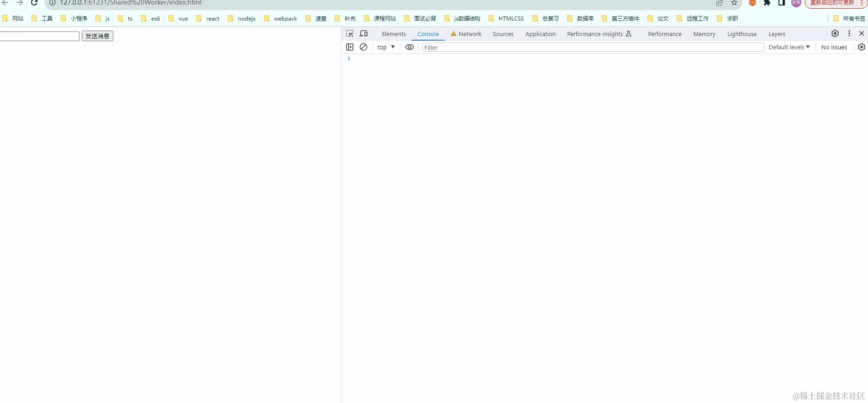Viewport: 868px width, 403px height.
Task: Open the JavaScript context dropdown 'top'
Action: 386,47
